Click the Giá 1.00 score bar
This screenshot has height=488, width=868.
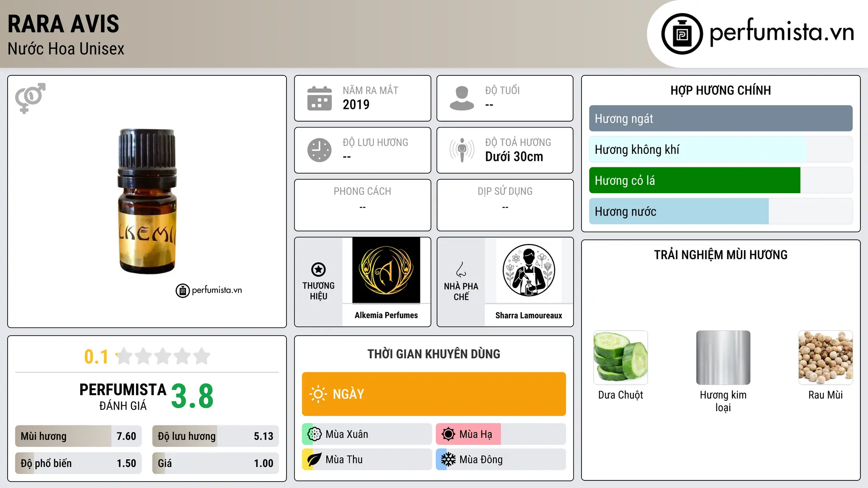click(x=215, y=463)
